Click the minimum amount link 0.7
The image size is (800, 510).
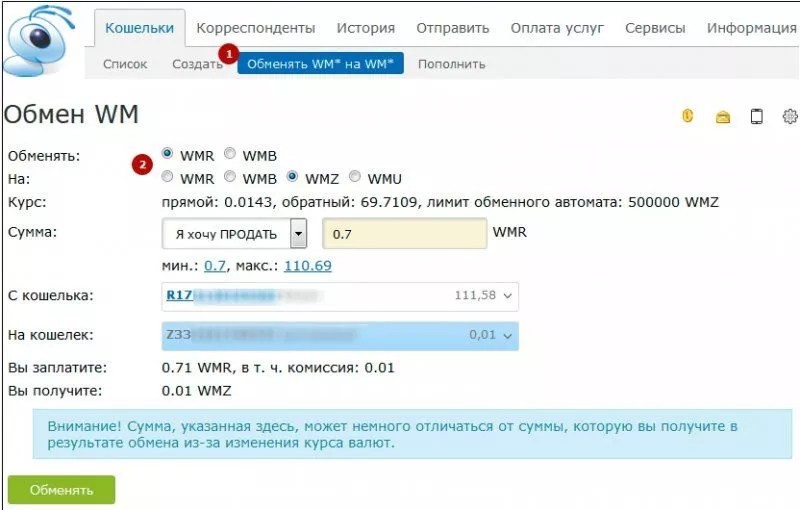(215, 266)
